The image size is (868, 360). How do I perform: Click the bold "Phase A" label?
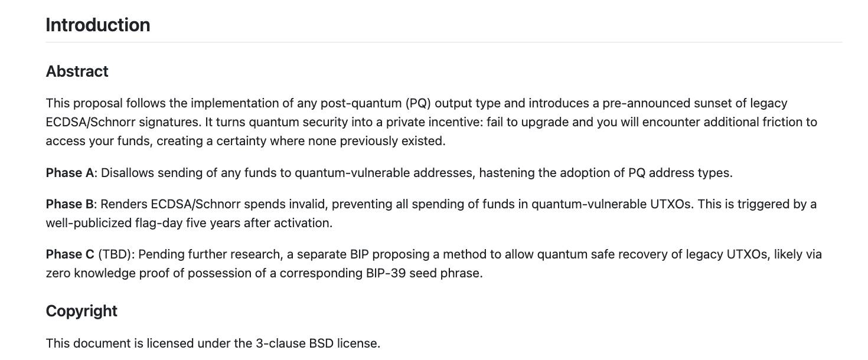70,173
